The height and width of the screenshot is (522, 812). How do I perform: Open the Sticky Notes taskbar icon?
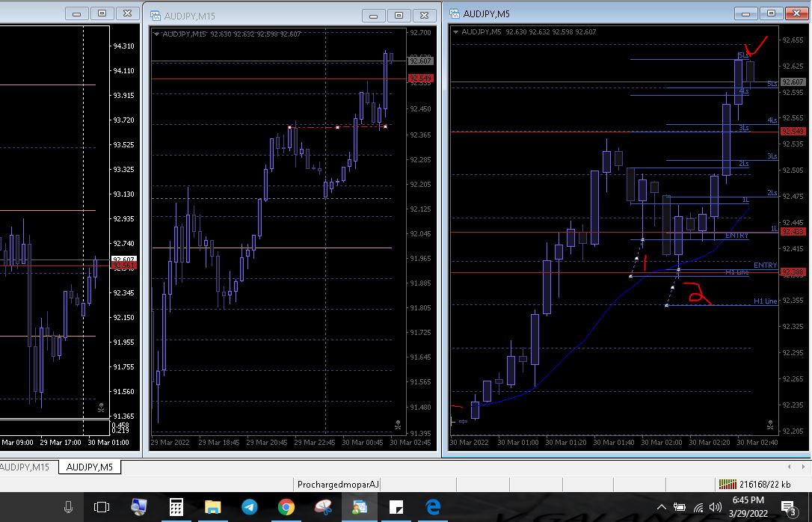[396, 507]
